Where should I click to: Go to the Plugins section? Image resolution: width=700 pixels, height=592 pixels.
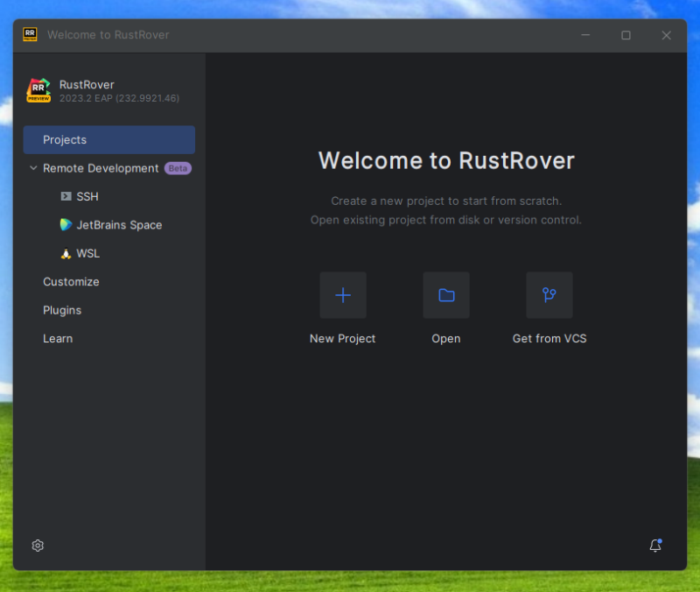click(x=62, y=310)
